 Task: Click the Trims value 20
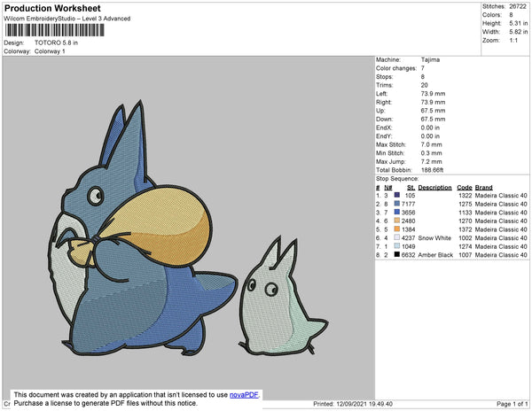click(424, 85)
